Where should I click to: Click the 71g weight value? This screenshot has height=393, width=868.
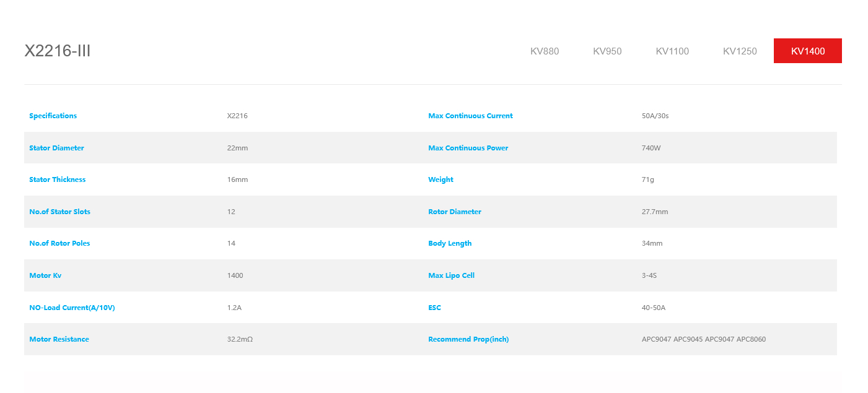[x=648, y=179]
